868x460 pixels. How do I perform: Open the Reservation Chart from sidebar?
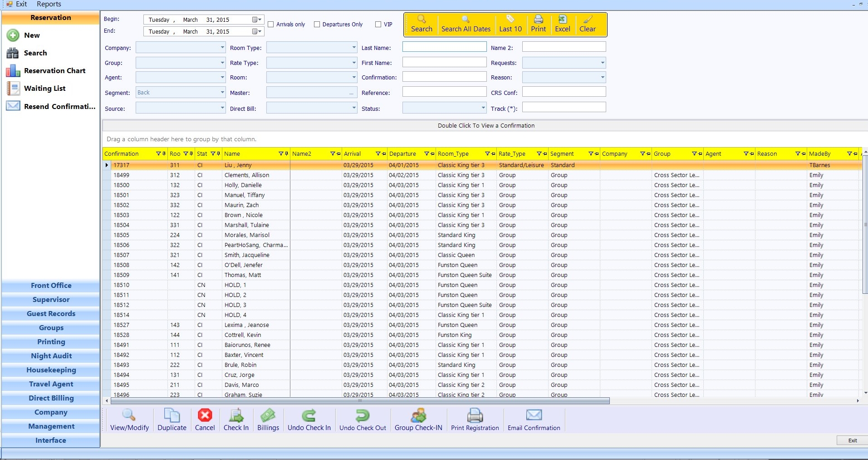point(54,71)
